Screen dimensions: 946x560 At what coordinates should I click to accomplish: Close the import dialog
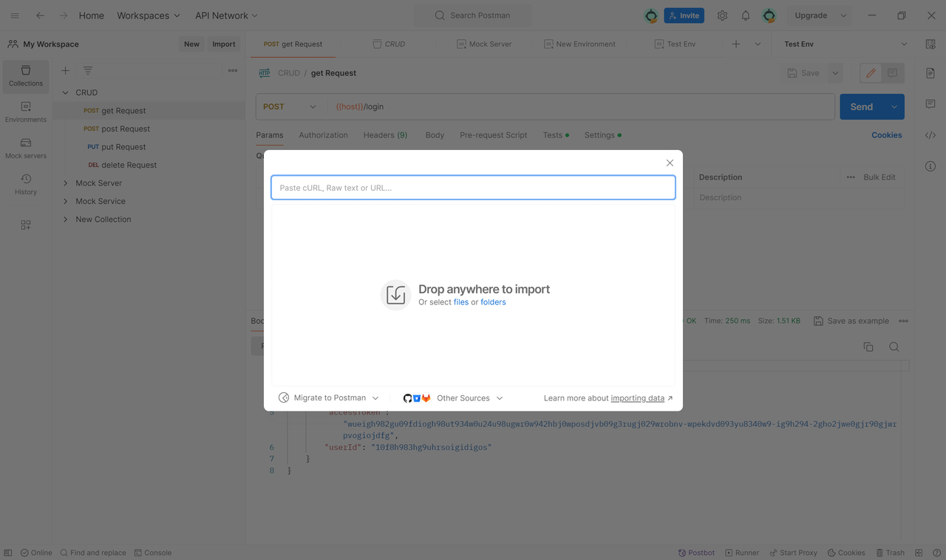point(670,163)
